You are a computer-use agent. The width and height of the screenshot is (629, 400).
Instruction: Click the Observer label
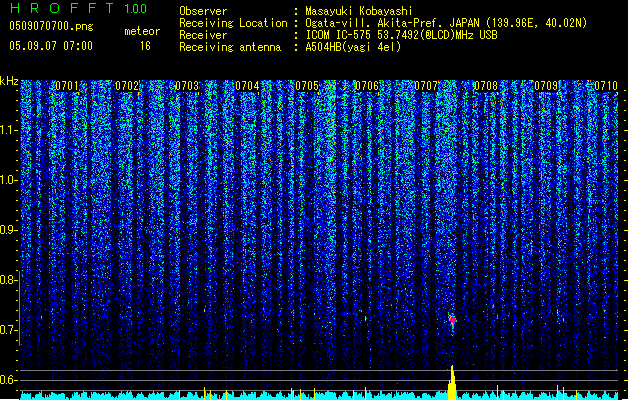pos(203,11)
